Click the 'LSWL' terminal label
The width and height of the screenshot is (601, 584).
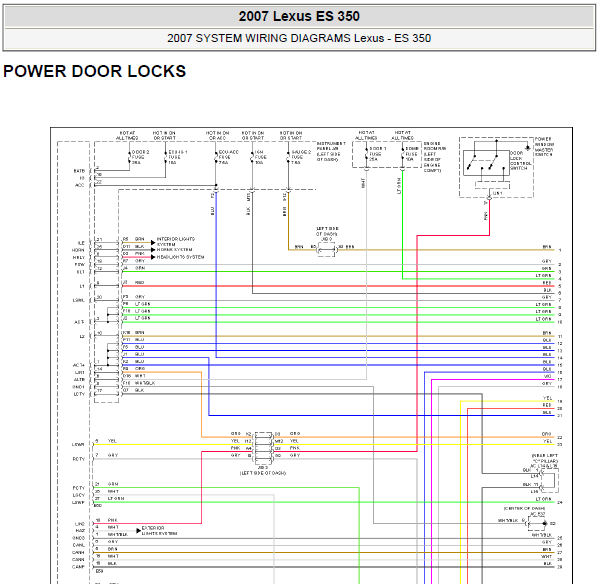click(x=79, y=300)
